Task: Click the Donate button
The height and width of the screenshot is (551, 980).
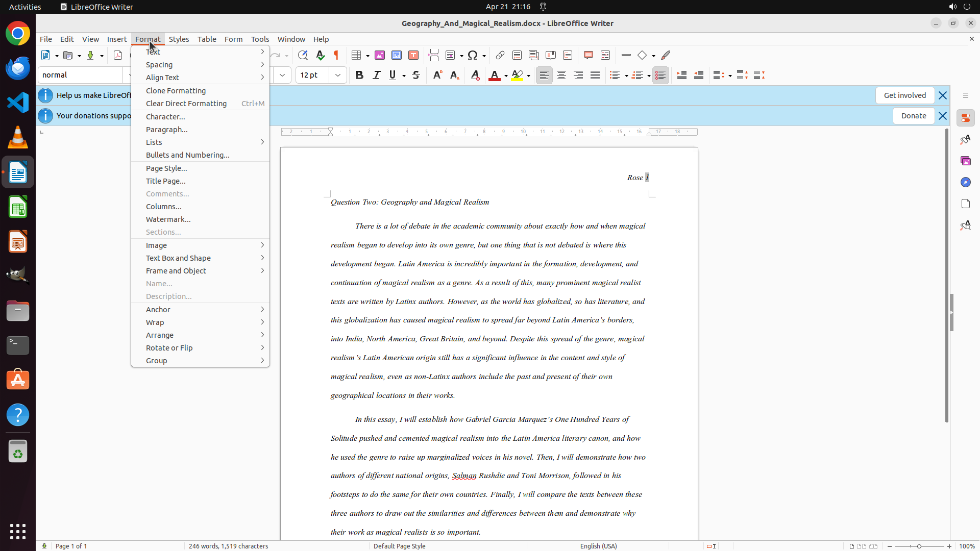Action: pos(913,116)
